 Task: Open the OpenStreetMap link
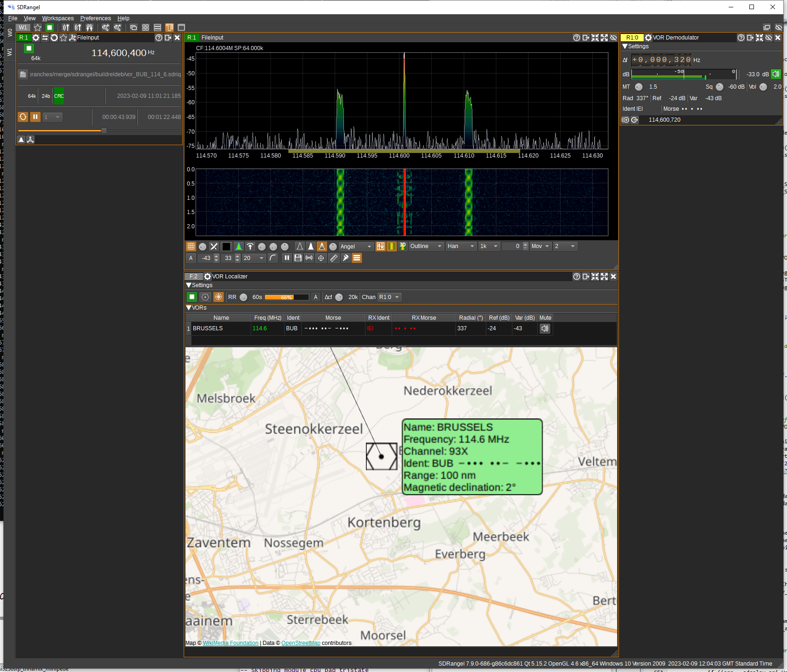(301, 643)
